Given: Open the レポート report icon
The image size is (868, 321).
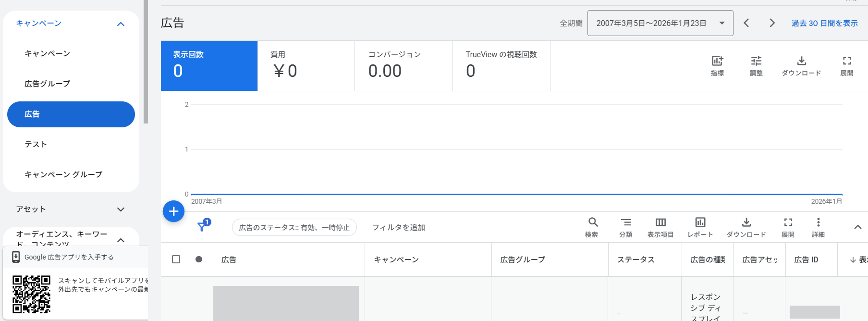Looking at the screenshot, I should point(700,226).
